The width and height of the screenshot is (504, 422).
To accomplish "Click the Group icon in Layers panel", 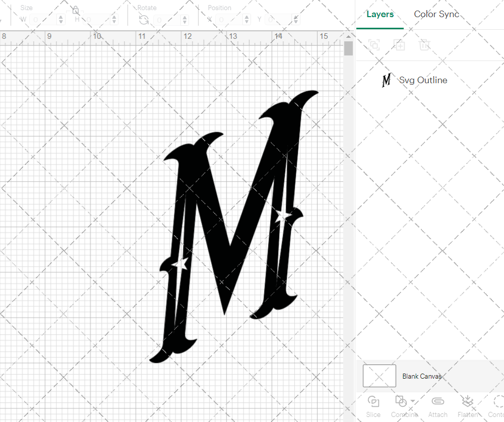I will pyautogui.click(x=374, y=45).
